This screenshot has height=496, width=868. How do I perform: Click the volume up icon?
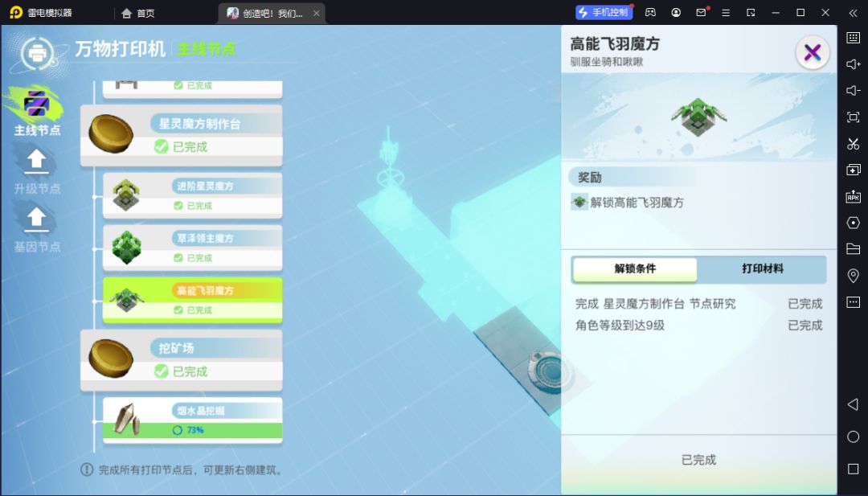click(x=853, y=64)
